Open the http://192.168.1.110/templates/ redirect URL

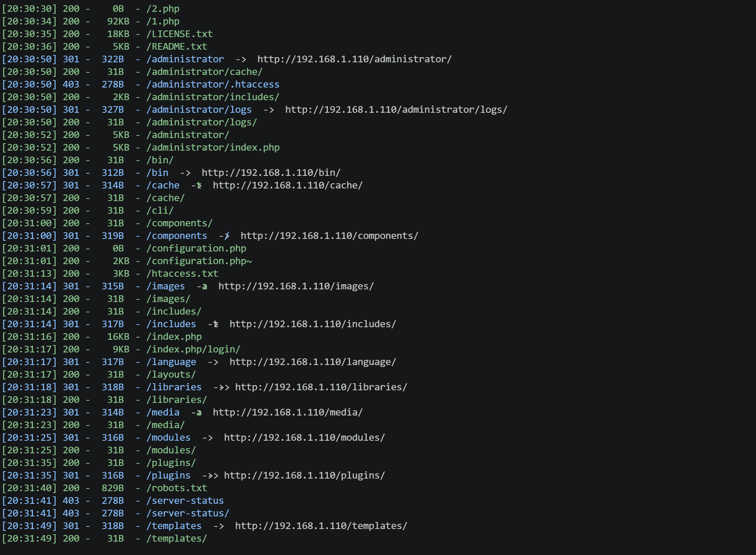(x=321, y=526)
